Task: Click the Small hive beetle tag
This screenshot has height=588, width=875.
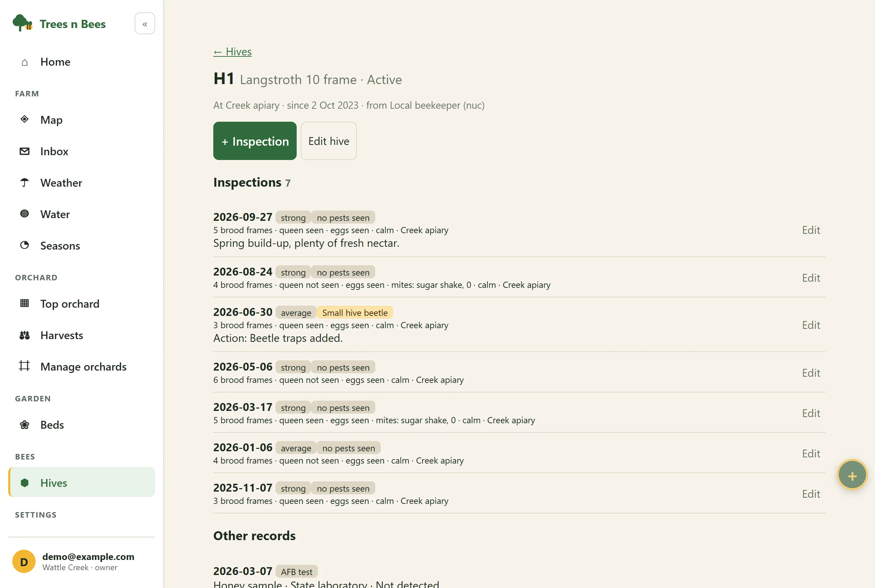Action: click(x=355, y=312)
